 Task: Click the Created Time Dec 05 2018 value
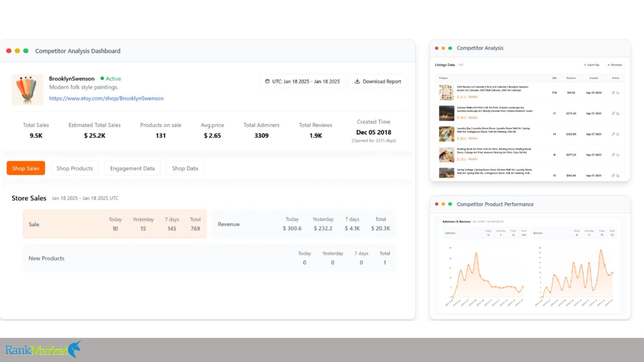pos(373,132)
